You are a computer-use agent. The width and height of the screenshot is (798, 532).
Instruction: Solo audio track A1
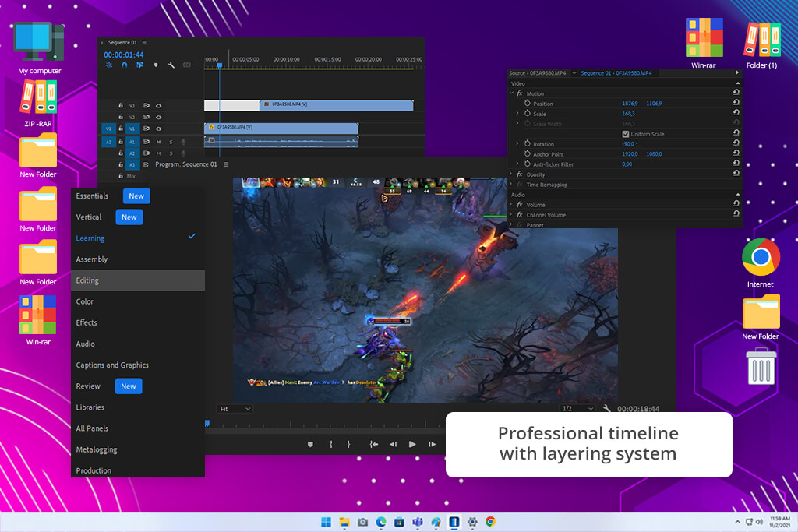coord(171,143)
